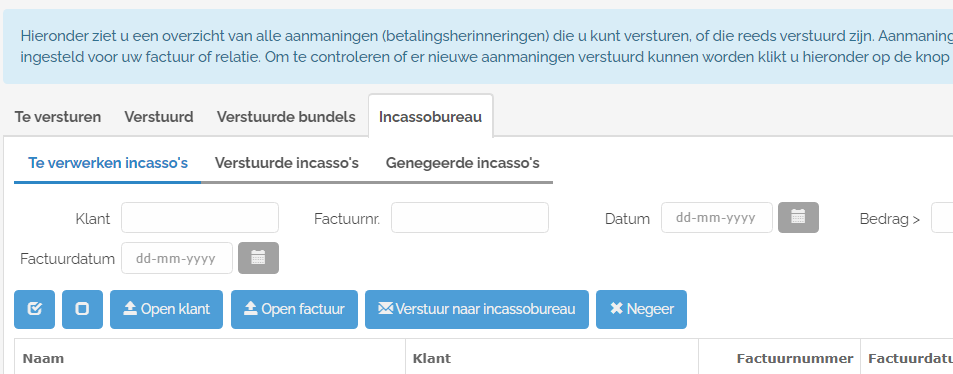Open the Verstuurde bundels tab
The height and width of the screenshot is (374, 953).
pyautogui.click(x=286, y=117)
